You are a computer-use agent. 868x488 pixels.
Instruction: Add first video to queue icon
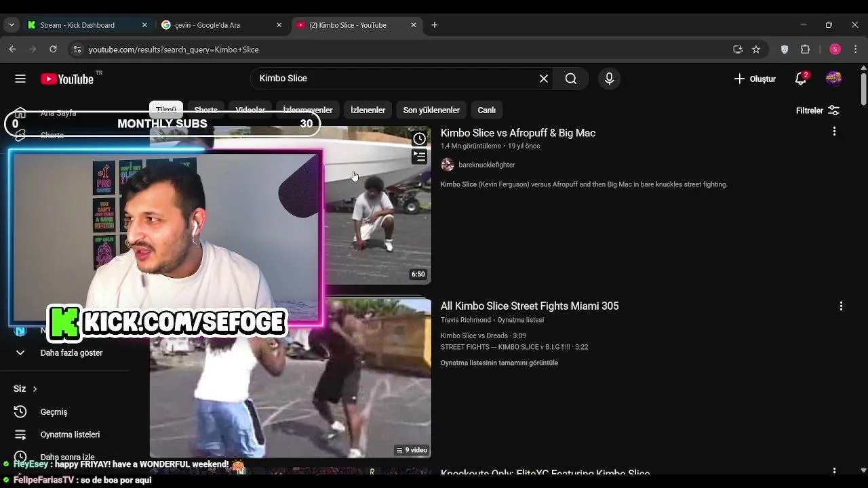(x=420, y=157)
